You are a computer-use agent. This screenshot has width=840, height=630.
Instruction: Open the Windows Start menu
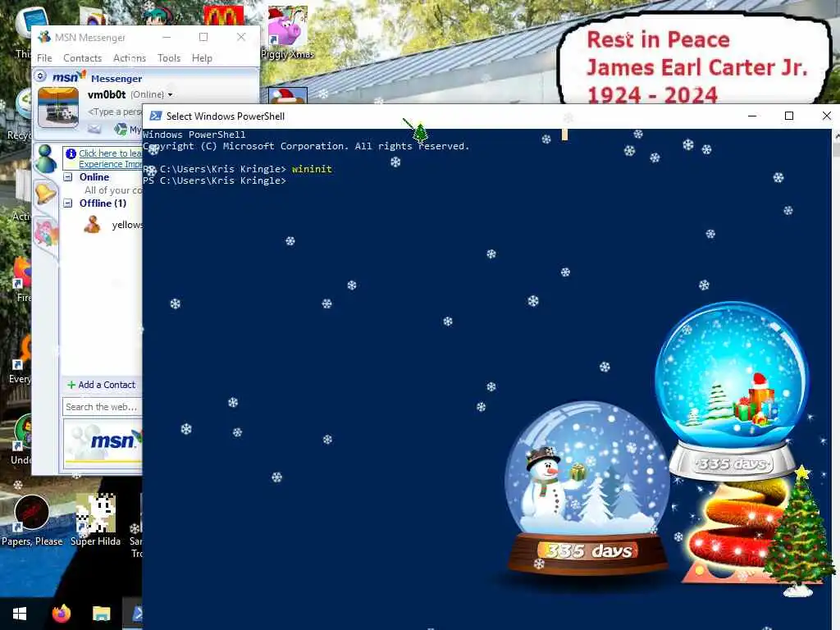click(x=20, y=614)
